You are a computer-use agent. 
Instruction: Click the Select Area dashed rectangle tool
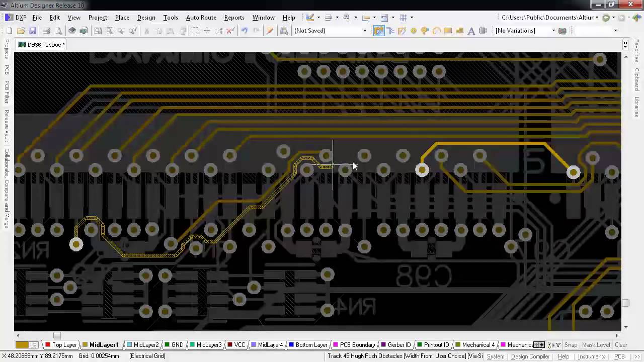point(195,31)
